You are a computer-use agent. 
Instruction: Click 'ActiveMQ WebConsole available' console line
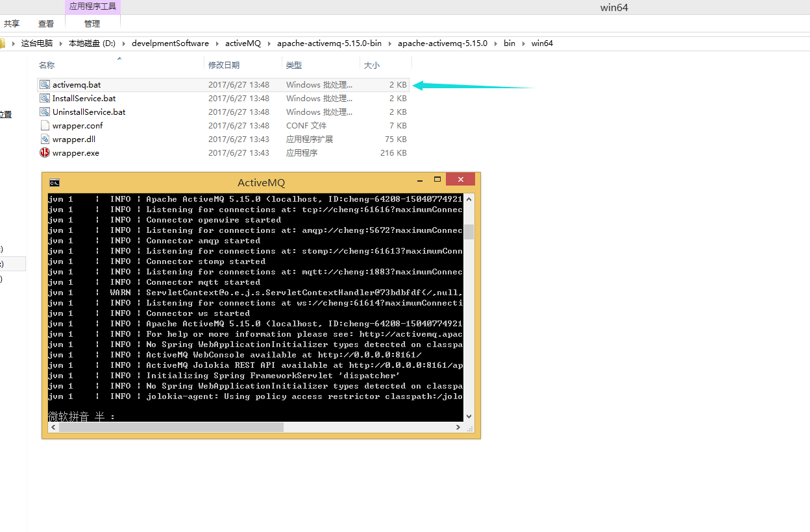(x=284, y=355)
